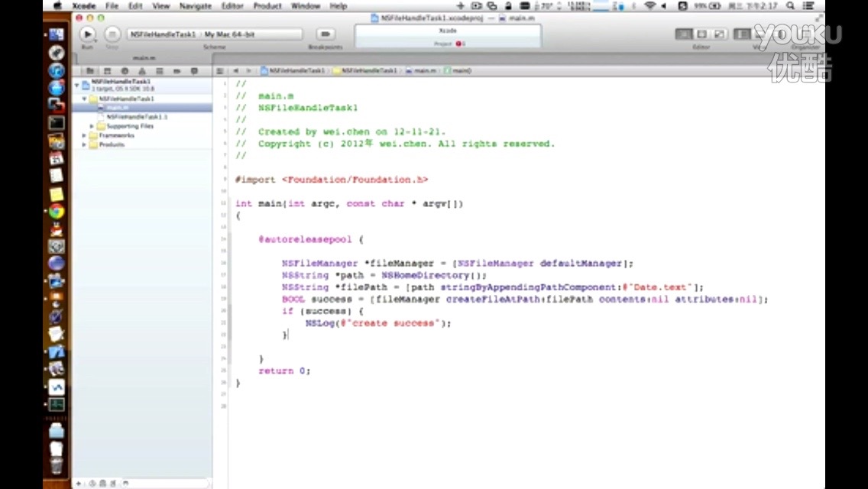Select the Standard editor mode button
Screen dimensions: 868x489
point(684,34)
